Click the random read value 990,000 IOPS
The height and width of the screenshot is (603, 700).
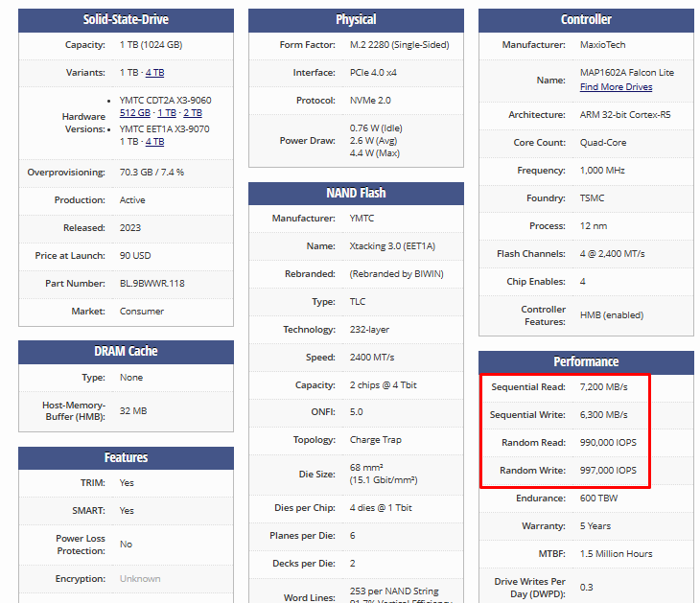pos(608,442)
